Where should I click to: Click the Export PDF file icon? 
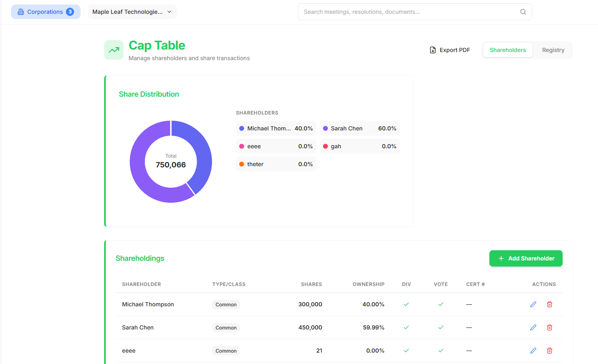click(x=433, y=50)
